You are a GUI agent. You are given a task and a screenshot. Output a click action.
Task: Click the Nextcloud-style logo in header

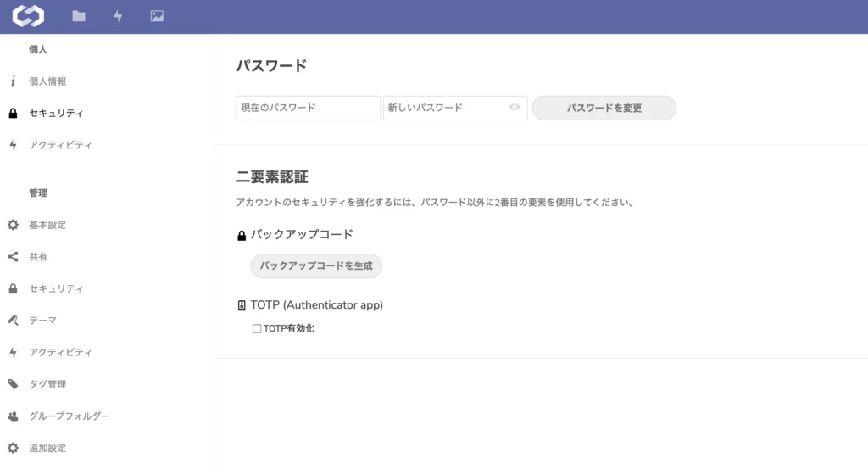coord(28,16)
